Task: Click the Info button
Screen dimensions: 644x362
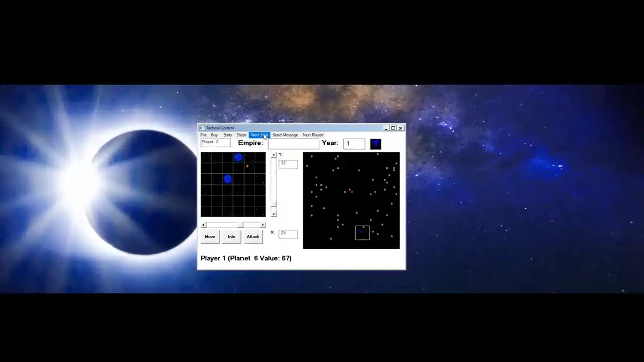Action: pyautogui.click(x=231, y=236)
